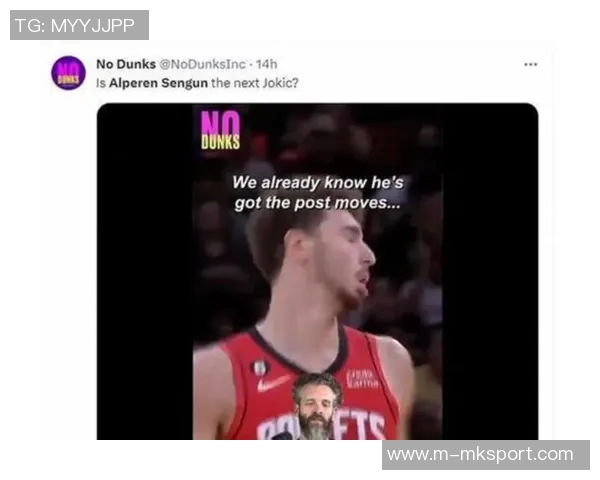Viewport: 600px width, 480px height.
Task: Click the TG: MYYJJPP watermark label
Action: pyautogui.click(x=79, y=25)
